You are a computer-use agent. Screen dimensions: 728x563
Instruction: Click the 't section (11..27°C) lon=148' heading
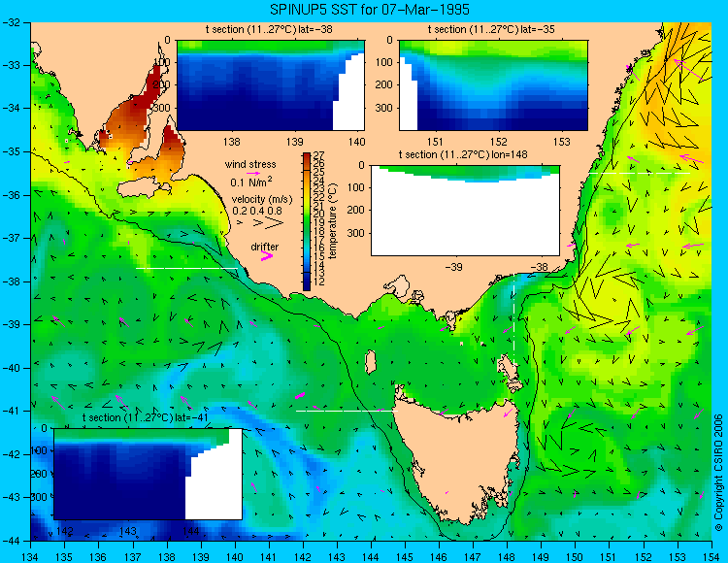click(463, 154)
